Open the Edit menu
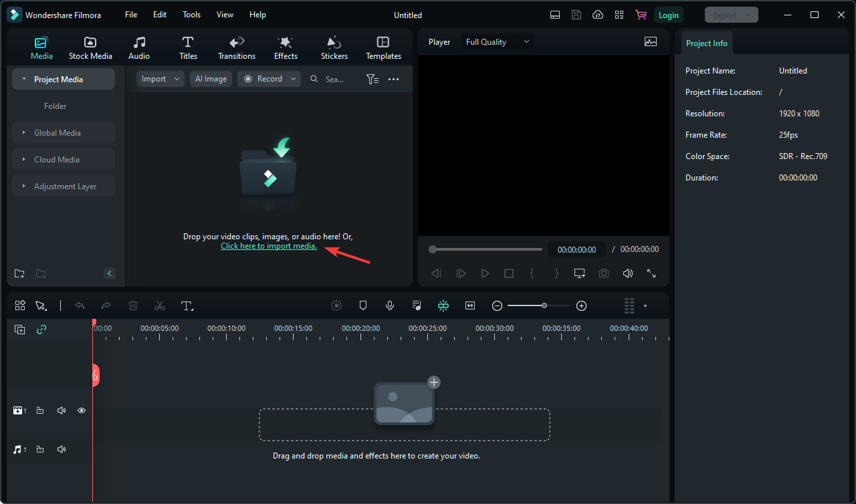 [160, 15]
